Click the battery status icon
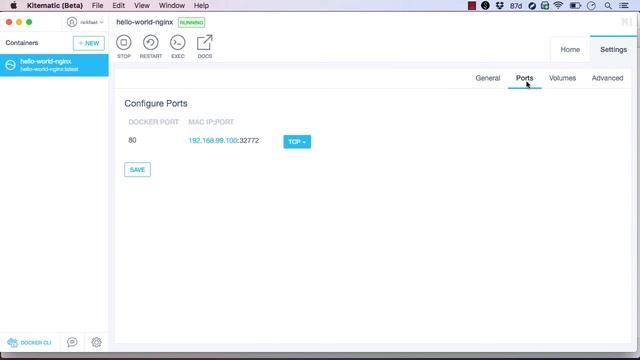The height and width of the screenshot is (360, 640). [575, 6]
